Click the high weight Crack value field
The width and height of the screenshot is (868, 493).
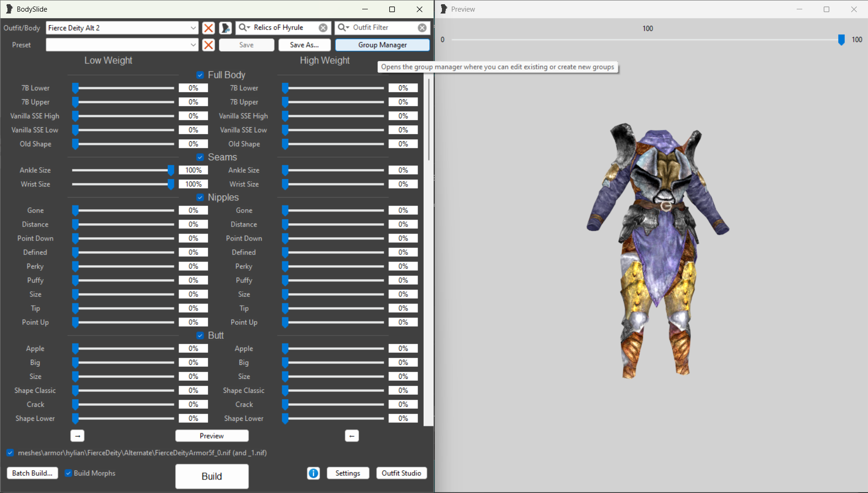coord(403,404)
